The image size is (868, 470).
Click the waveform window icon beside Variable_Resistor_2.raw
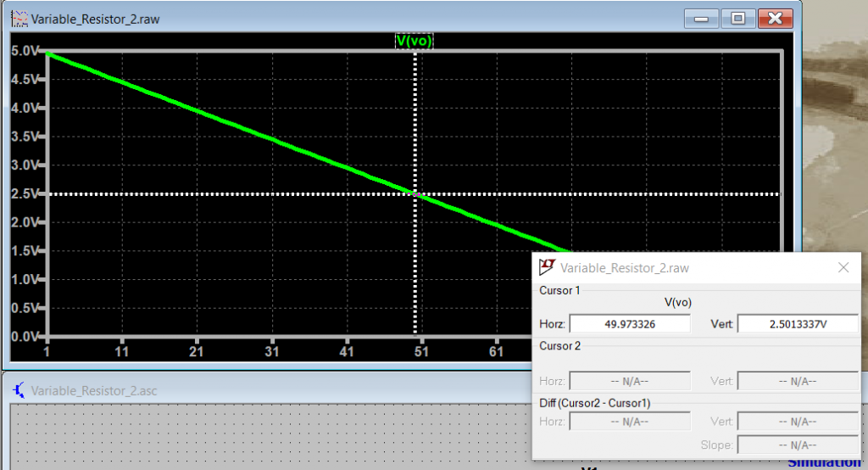(x=18, y=18)
